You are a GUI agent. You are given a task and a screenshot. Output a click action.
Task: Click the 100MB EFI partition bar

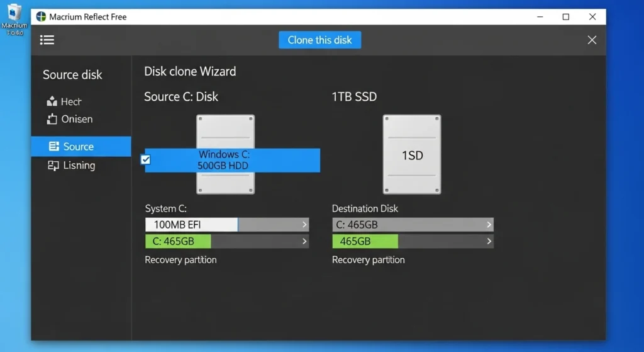(x=227, y=225)
